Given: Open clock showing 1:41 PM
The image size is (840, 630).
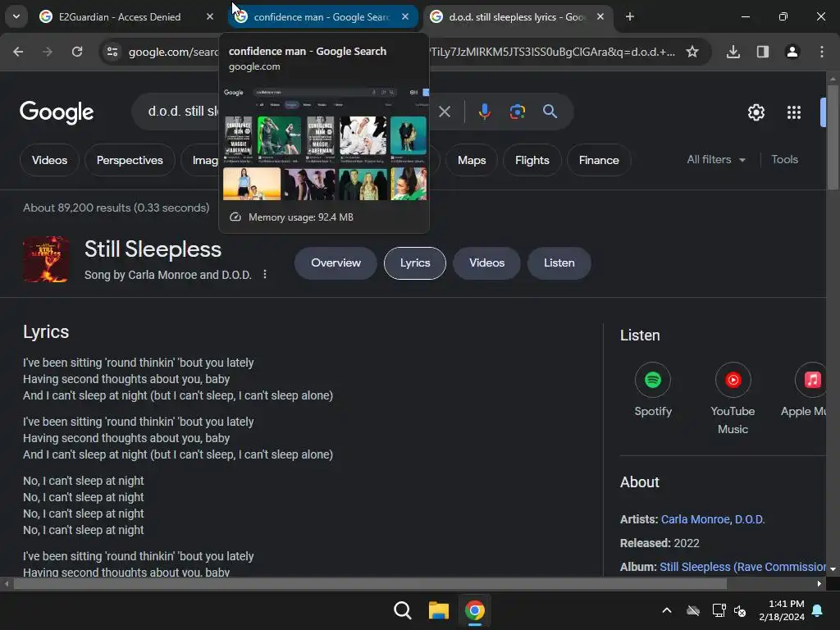Looking at the screenshot, I should (x=782, y=610).
